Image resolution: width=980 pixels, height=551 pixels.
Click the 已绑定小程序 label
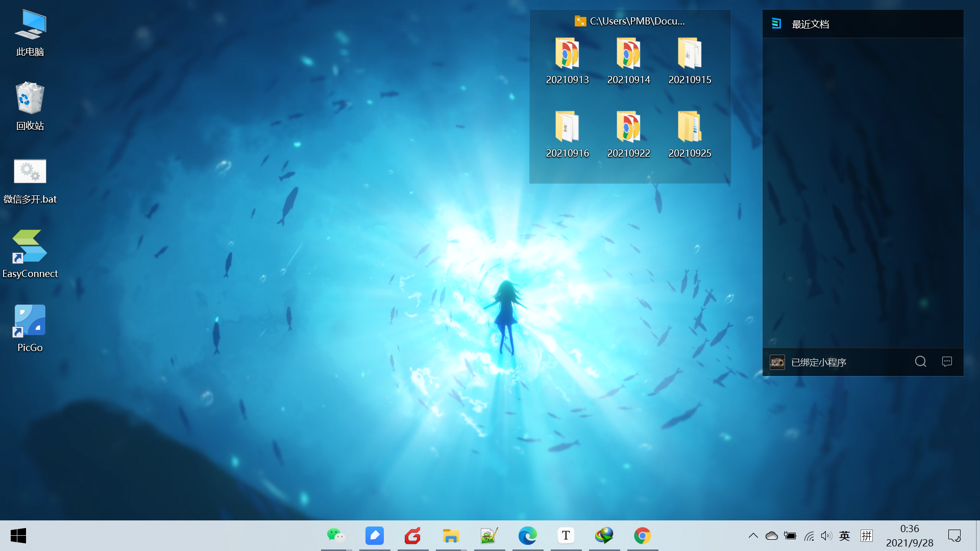pos(819,362)
